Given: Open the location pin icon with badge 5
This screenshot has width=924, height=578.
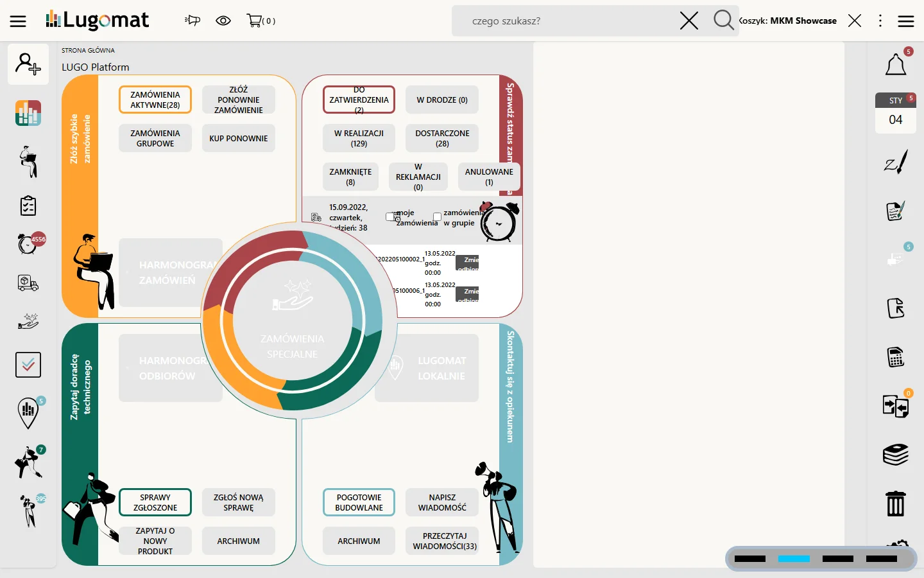Looking at the screenshot, I should coord(28,413).
